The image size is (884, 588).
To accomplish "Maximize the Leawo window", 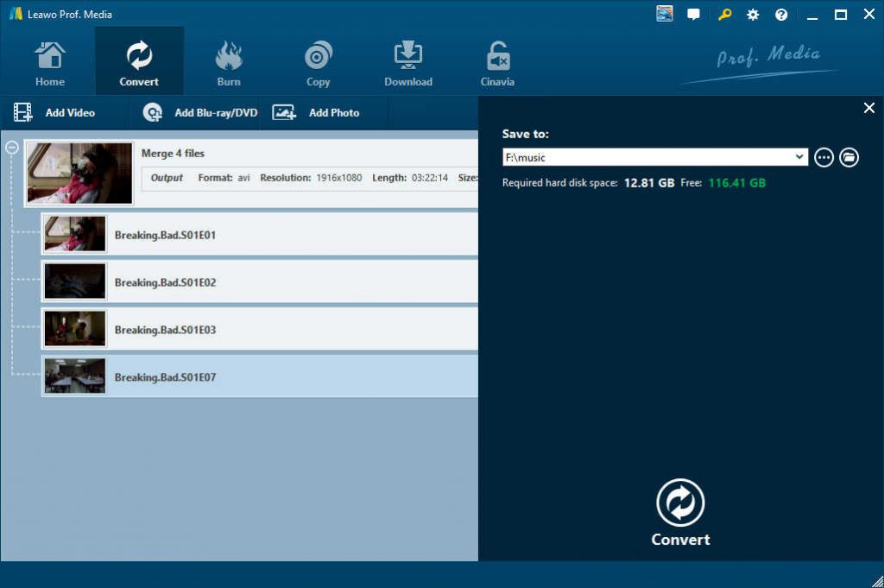I will tap(841, 15).
